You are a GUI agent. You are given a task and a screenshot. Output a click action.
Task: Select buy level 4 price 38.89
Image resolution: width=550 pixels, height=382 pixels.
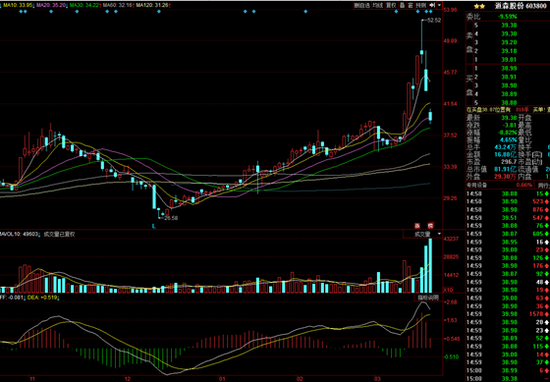[x=508, y=94]
